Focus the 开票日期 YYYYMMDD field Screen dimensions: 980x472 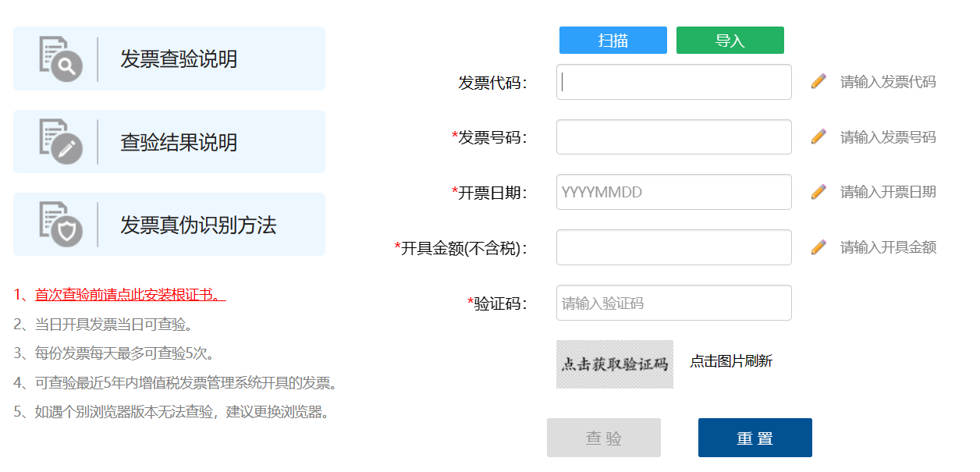point(674,192)
